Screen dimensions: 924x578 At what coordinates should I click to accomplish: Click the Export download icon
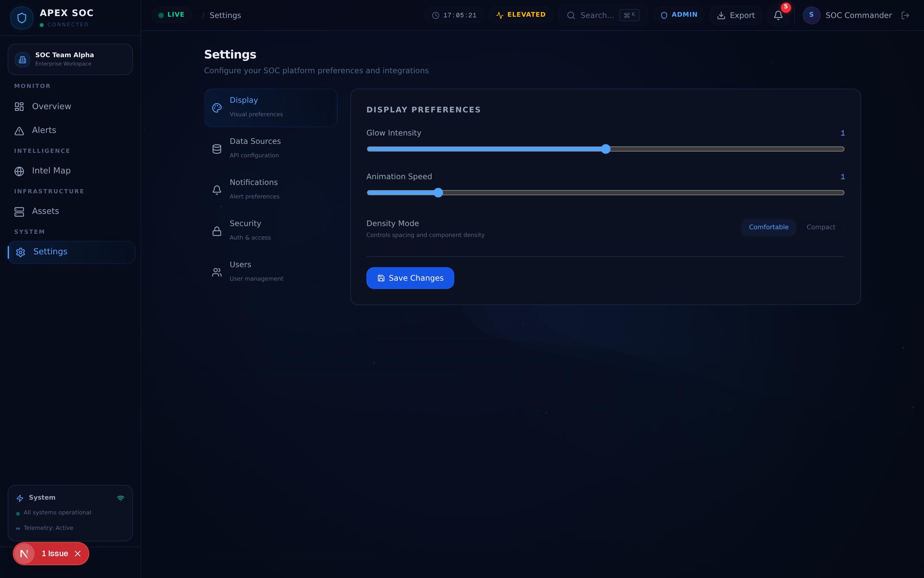coord(721,15)
